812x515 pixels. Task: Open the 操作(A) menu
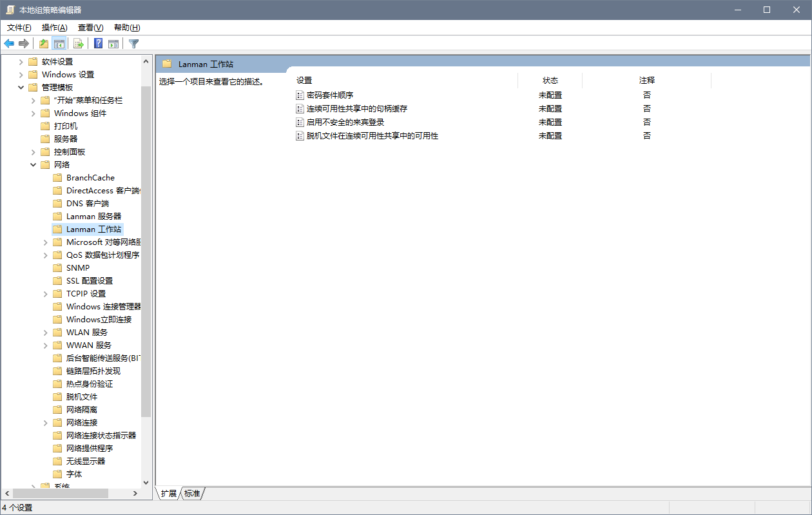point(54,28)
